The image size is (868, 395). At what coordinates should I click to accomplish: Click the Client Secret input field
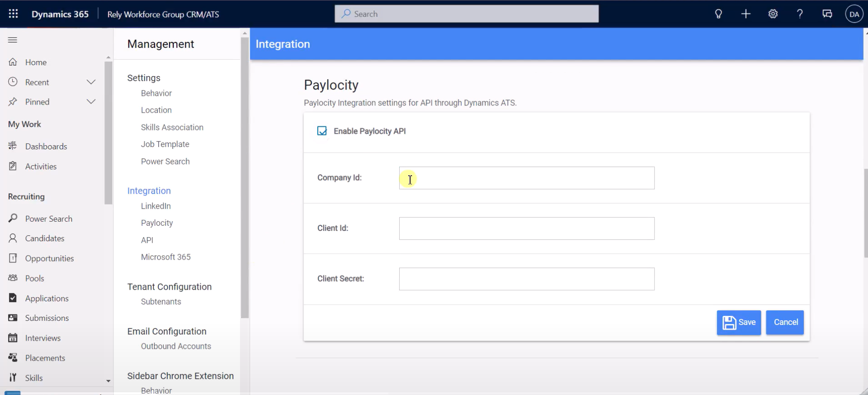point(527,279)
